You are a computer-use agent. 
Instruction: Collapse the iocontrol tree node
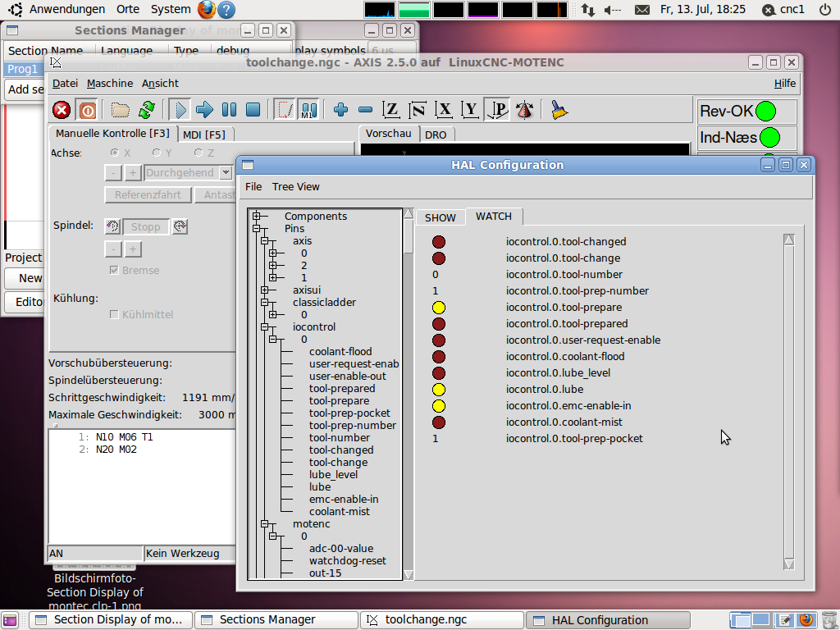pos(265,326)
